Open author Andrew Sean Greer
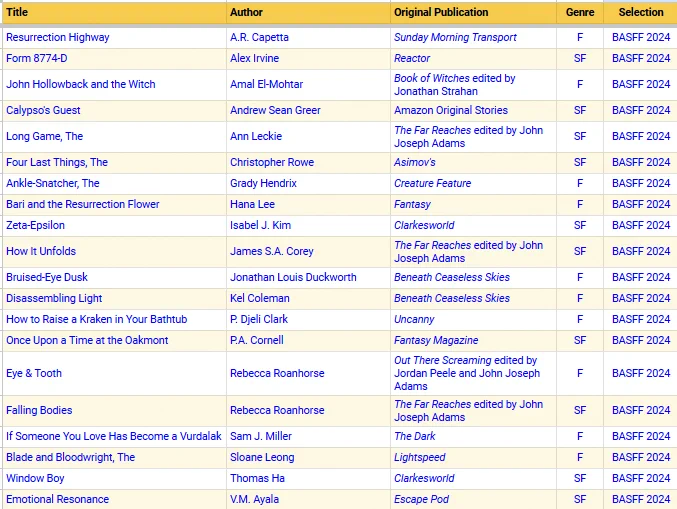The height and width of the screenshot is (509, 677). tap(275, 111)
